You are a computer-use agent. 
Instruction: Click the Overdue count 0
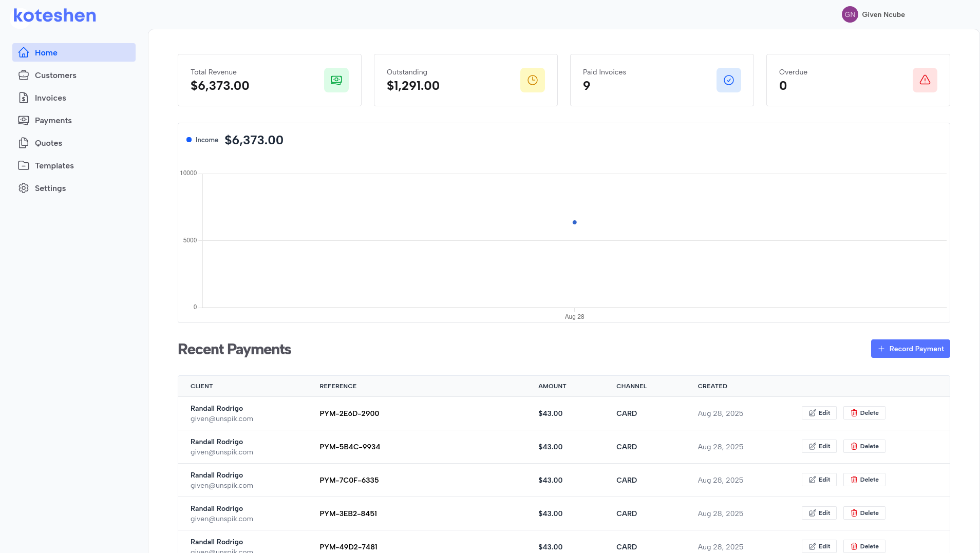click(x=783, y=86)
